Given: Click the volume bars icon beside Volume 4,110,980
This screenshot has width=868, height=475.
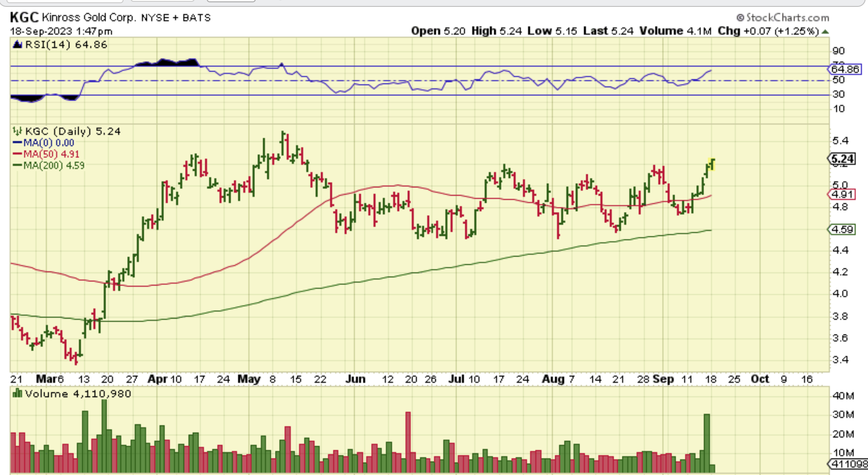Looking at the screenshot, I should point(17,393).
